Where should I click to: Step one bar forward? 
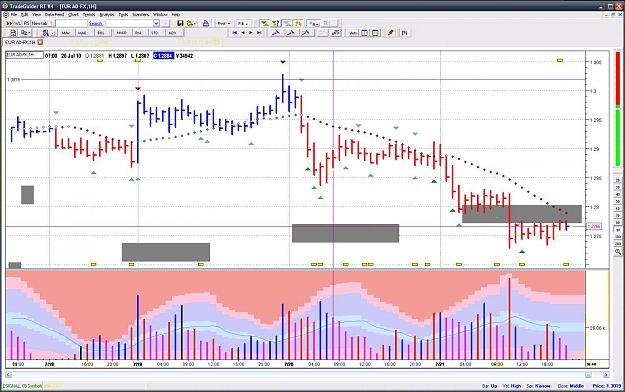click(251, 33)
